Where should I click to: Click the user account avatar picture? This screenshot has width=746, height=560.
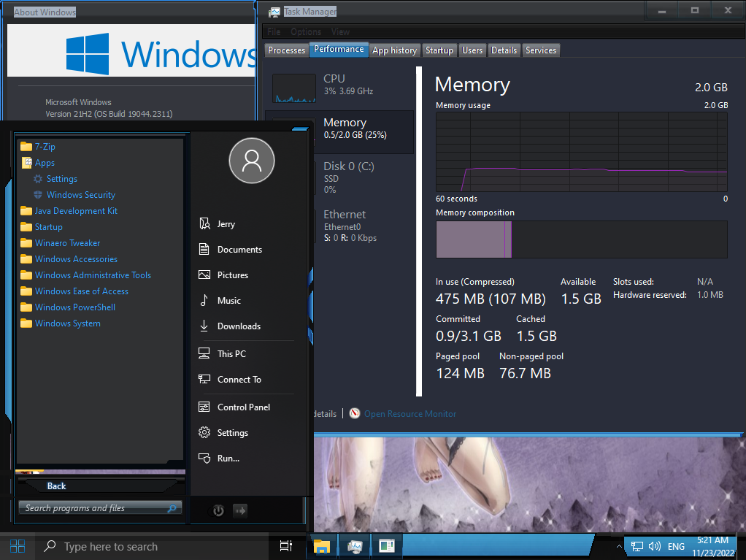(x=252, y=161)
